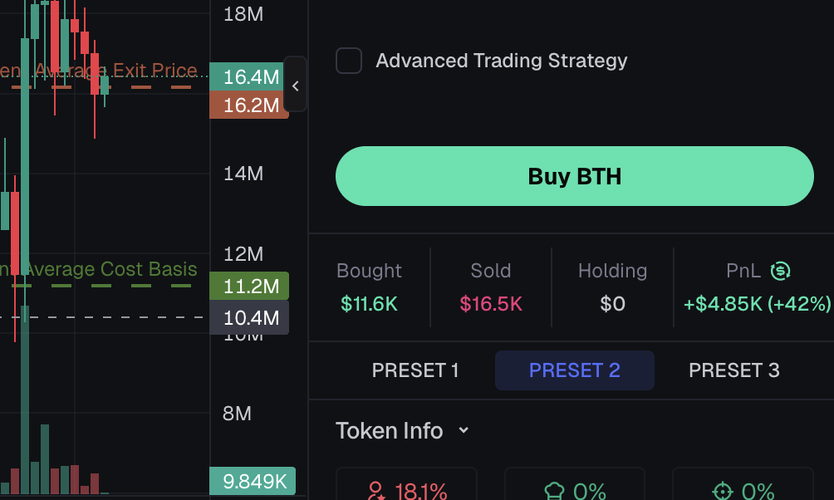Select the 16.2M Average Exit Price tag
The height and width of the screenshot is (500, 834).
(x=249, y=105)
